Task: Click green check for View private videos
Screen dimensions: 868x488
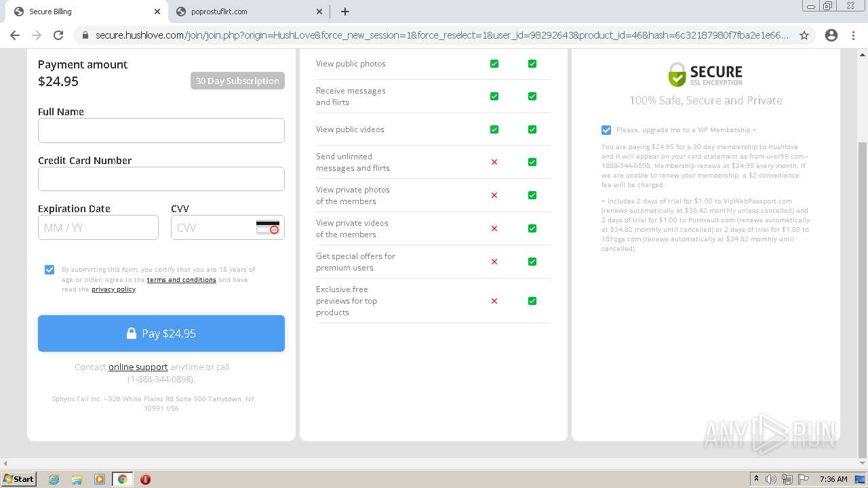Action: [x=532, y=228]
